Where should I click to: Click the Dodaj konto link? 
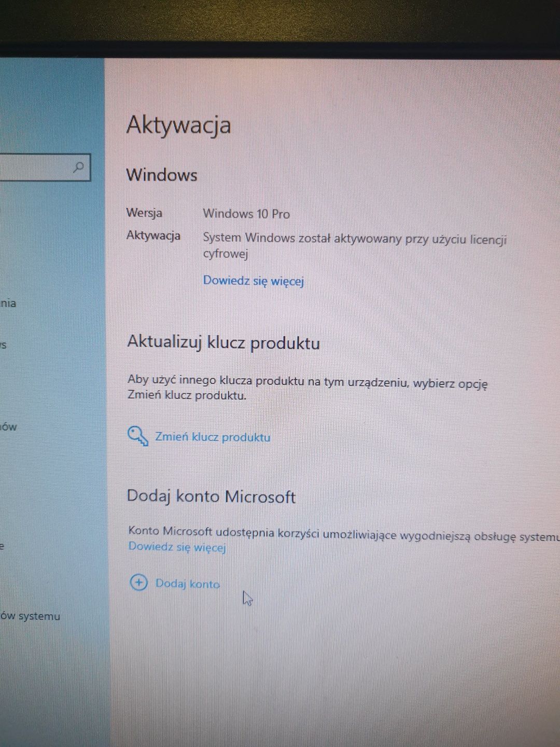pyautogui.click(x=188, y=584)
